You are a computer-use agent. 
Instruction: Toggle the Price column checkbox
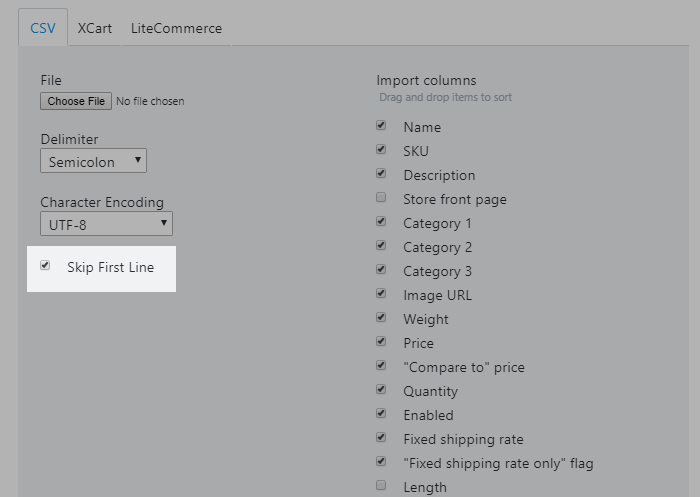point(381,342)
